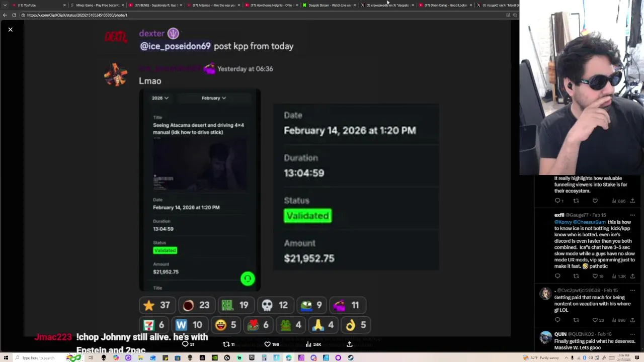This screenshot has width=644, height=362.
Task: Repost exfil's reply
Action: click(576, 276)
